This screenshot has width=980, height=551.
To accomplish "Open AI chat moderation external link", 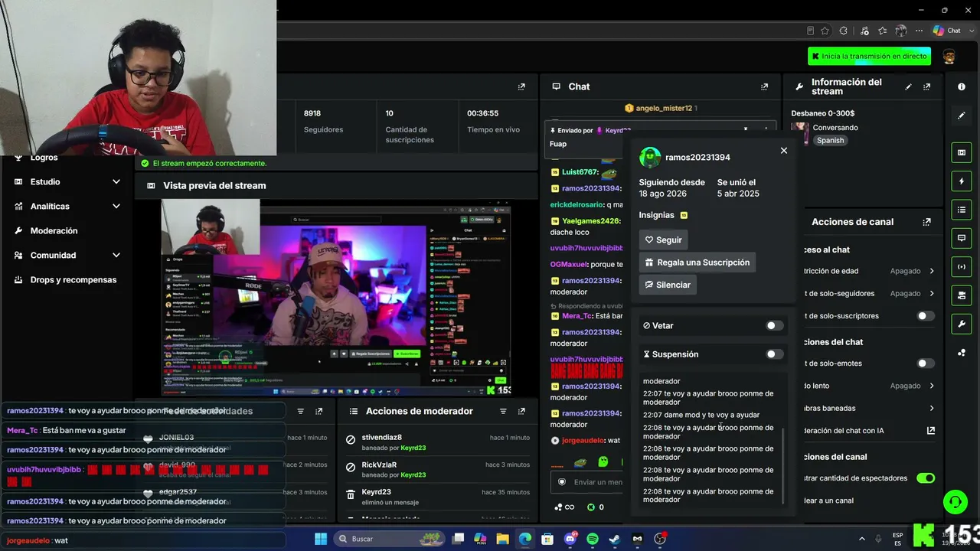I will 931,430.
